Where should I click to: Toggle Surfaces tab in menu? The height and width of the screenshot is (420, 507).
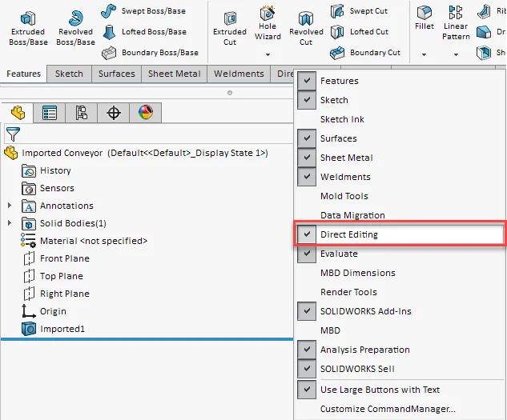point(400,138)
